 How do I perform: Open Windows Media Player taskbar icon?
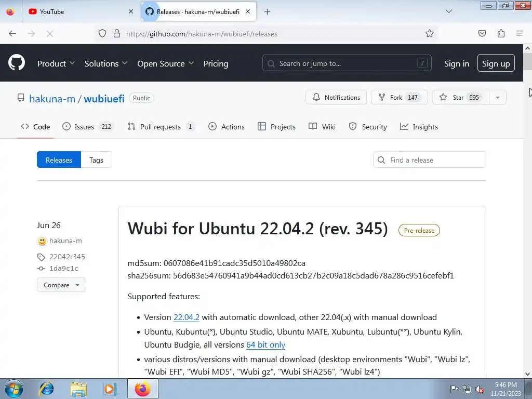point(110,389)
